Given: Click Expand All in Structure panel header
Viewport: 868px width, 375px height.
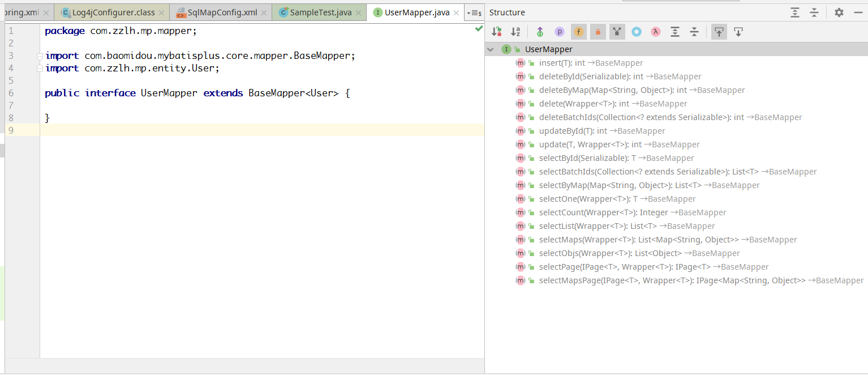Looking at the screenshot, I should tap(795, 12).
